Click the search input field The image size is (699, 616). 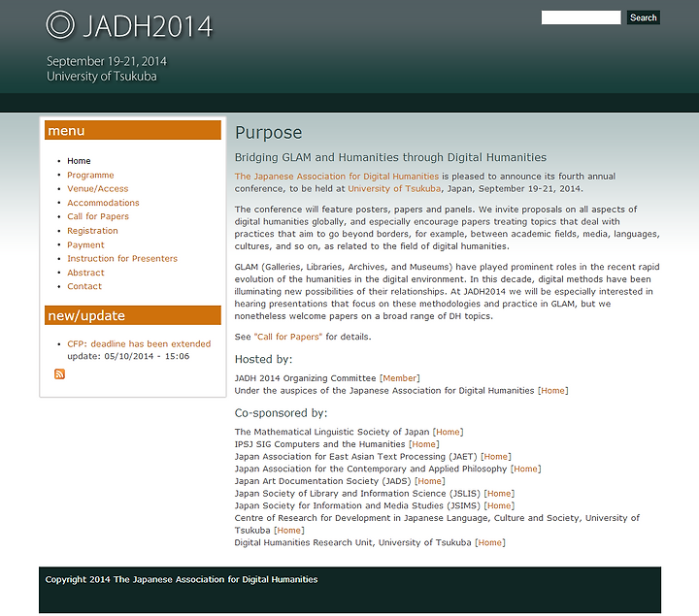click(581, 17)
